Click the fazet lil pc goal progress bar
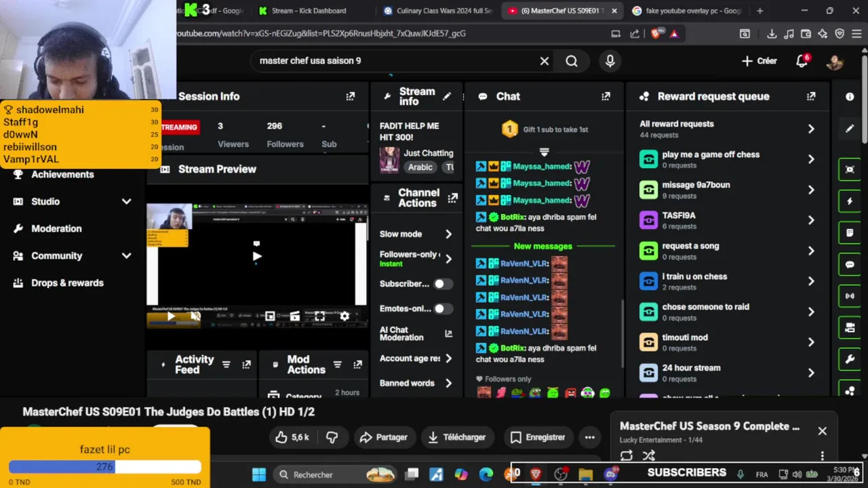Screen dimensions: 868x488 click(105, 467)
